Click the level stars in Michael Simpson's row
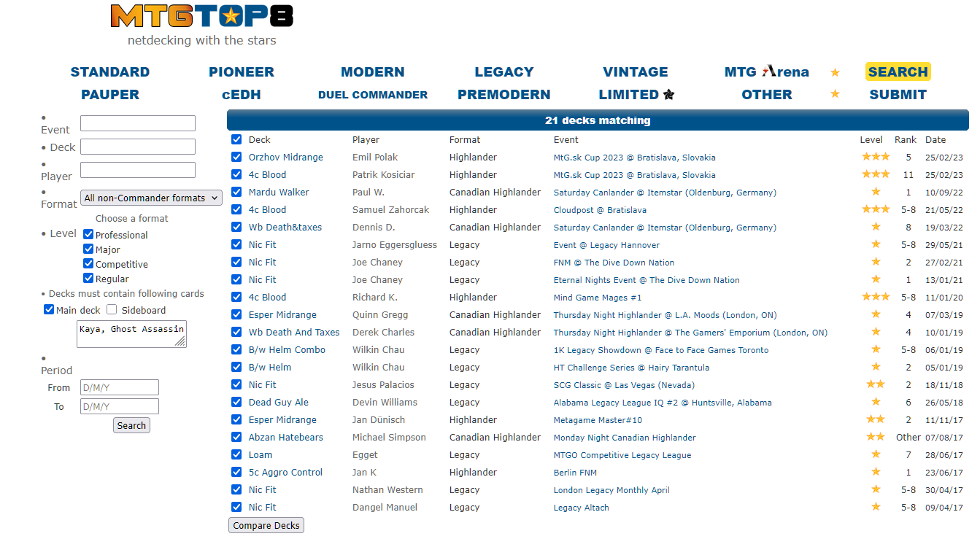Screen dimensions: 980x539 876,437
